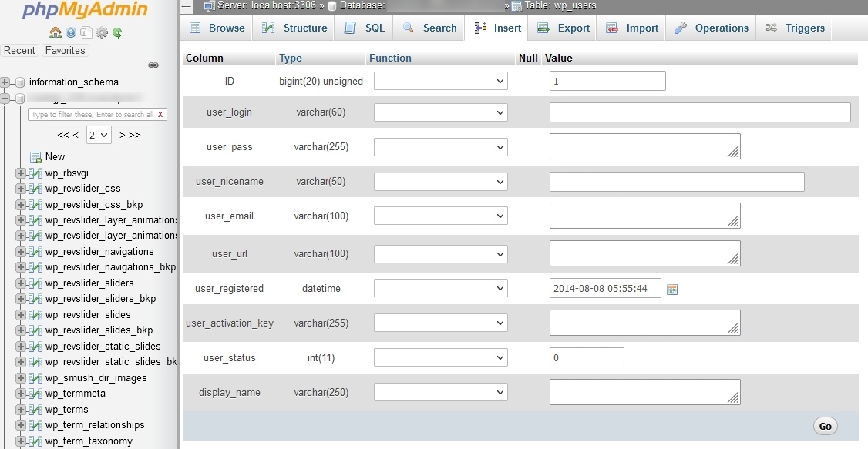The height and width of the screenshot is (449, 868).
Task: Open Function dropdown for user_pass
Action: click(441, 147)
